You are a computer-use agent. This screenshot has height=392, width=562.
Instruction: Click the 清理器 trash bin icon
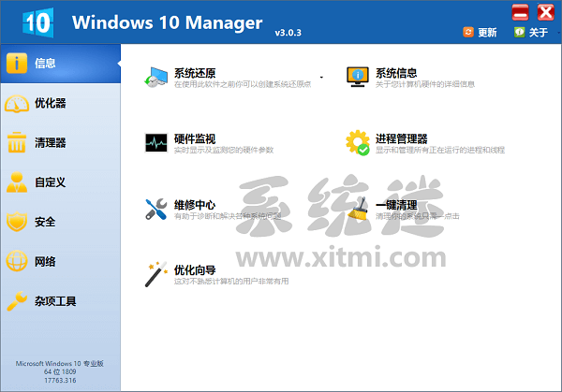coord(17,142)
